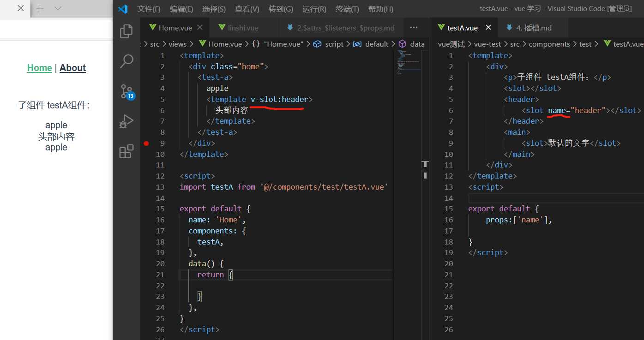Open the Search view in activity bar
Screen dimensions: 644x340
126,61
